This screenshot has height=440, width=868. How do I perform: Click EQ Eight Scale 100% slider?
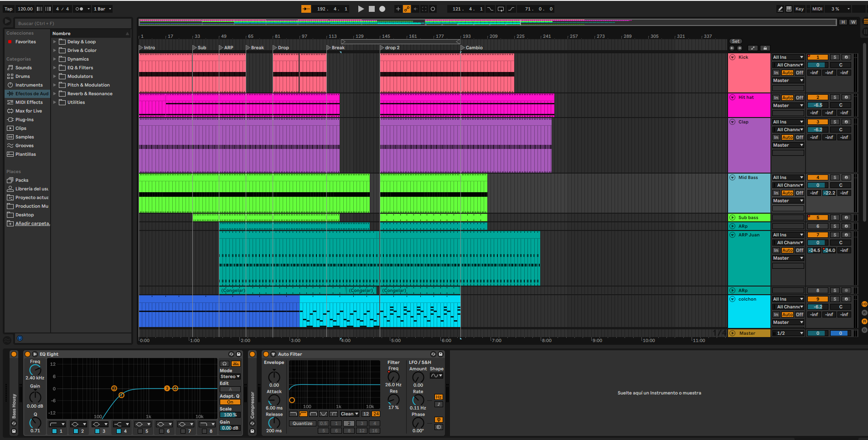tap(230, 415)
